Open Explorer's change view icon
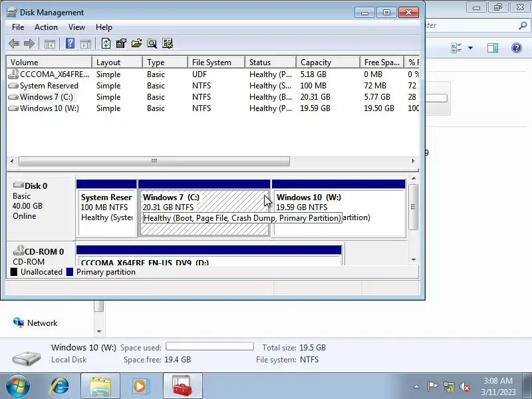The width and height of the screenshot is (532, 399). point(456,48)
